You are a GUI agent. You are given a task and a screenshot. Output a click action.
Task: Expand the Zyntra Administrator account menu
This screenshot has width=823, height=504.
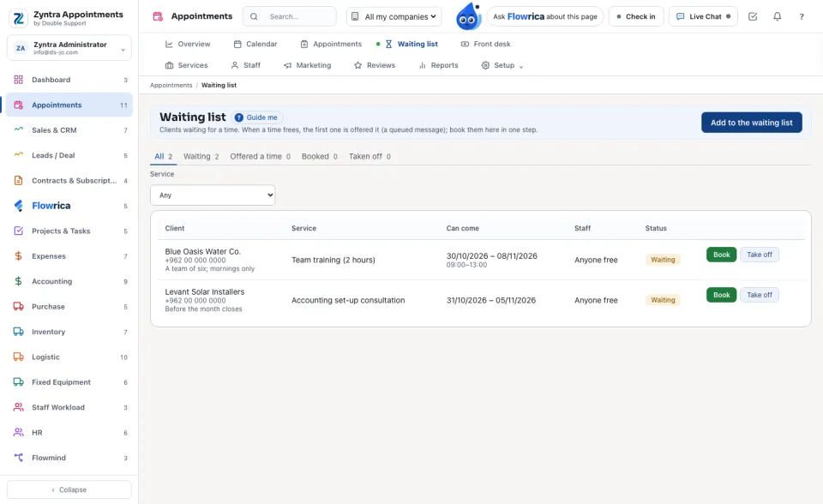[69, 48]
